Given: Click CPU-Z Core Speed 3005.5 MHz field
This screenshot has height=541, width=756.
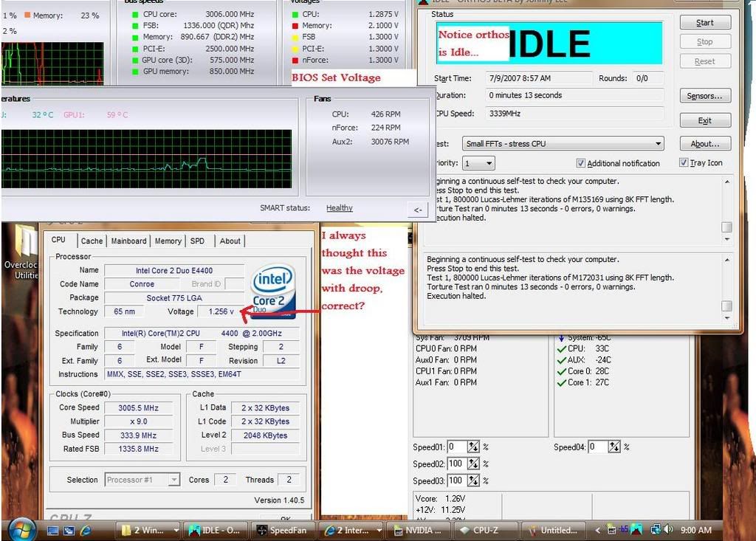Looking at the screenshot, I should pyautogui.click(x=138, y=408).
